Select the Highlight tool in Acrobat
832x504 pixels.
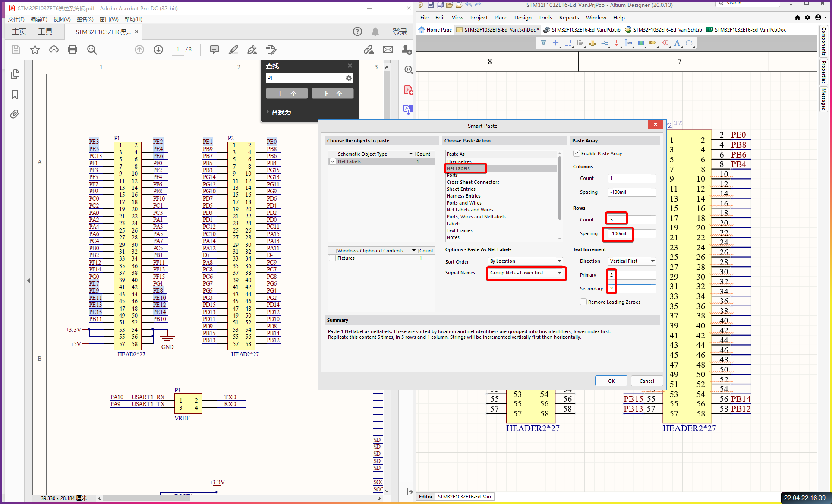tap(233, 49)
